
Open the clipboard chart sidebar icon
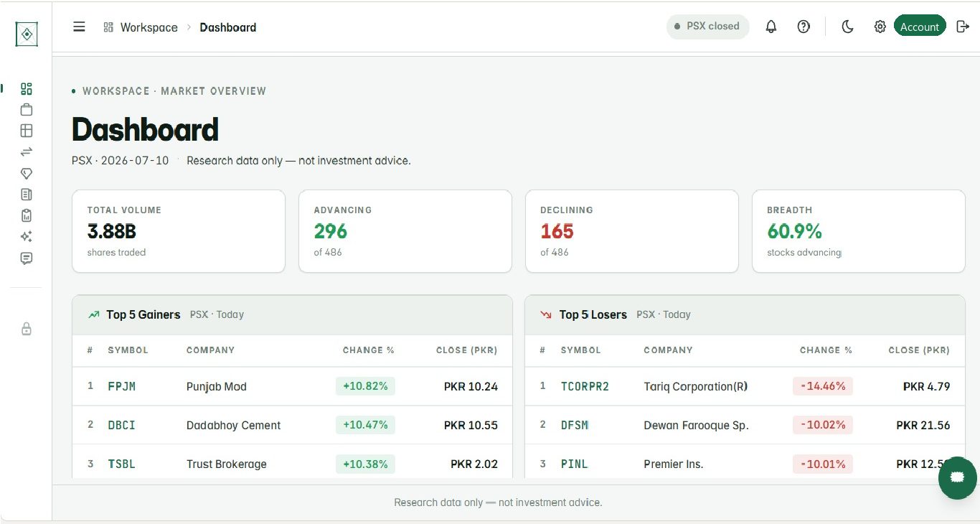point(27,215)
